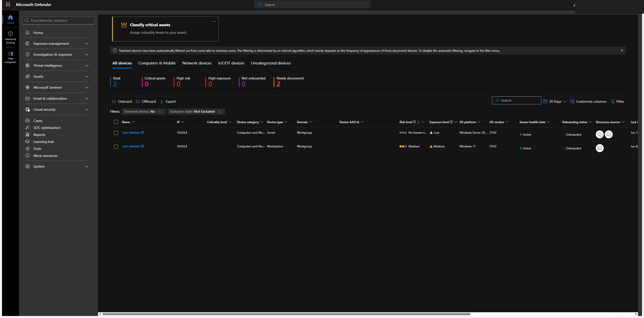Open the app launcher waffle icon

[8, 4]
